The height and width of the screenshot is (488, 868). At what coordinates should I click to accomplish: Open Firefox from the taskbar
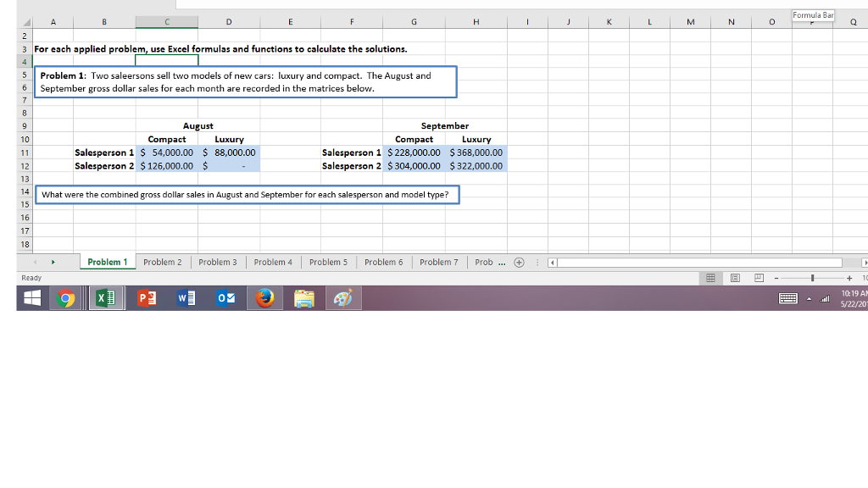click(x=264, y=298)
